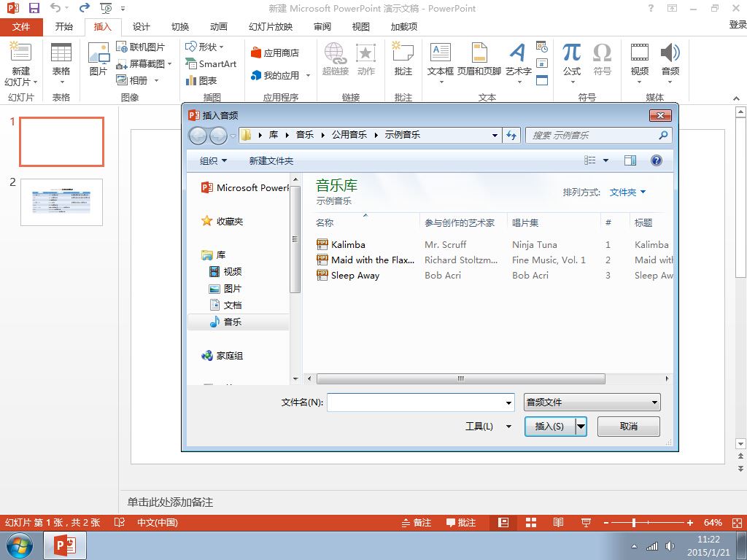Insert SmartArt graphic
Viewport: 747px width, 560px height.
[211, 63]
